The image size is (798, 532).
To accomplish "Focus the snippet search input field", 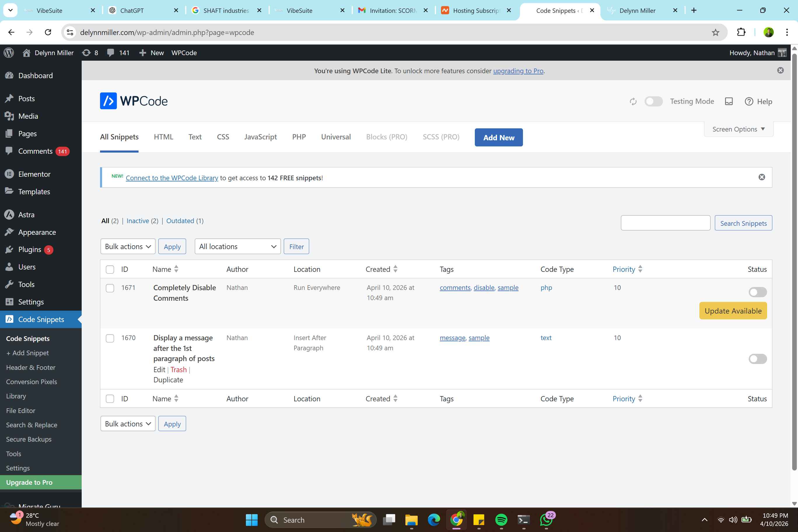I will point(665,223).
